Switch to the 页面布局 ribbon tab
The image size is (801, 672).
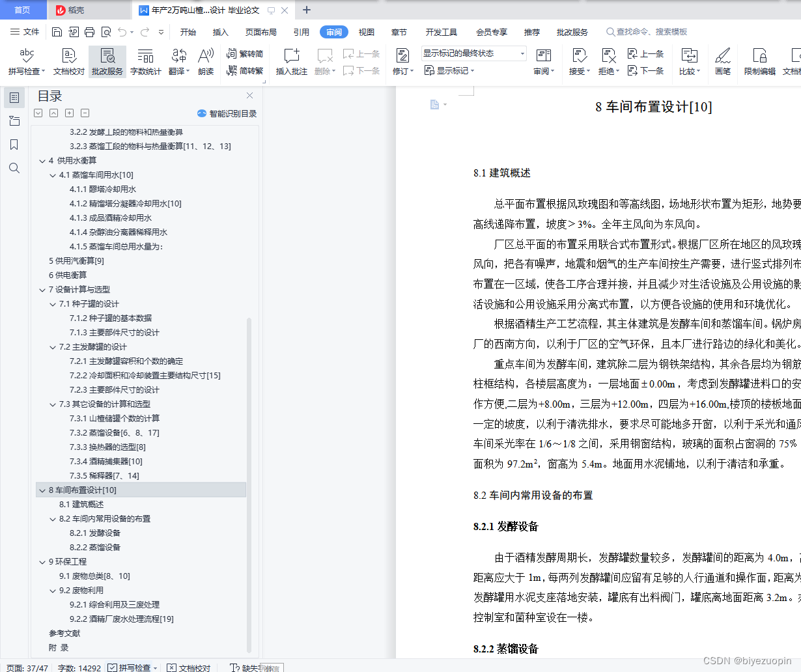[x=260, y=32]
